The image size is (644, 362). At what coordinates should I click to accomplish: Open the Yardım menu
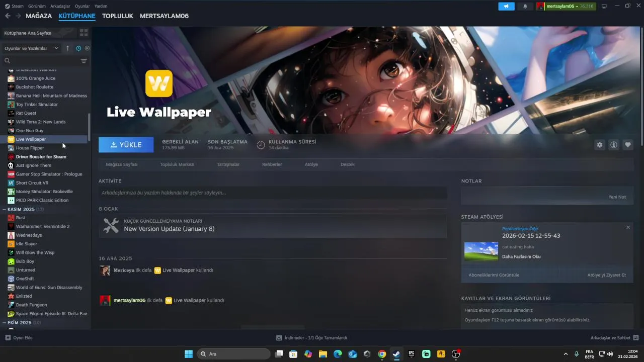[x=101, y=6]
